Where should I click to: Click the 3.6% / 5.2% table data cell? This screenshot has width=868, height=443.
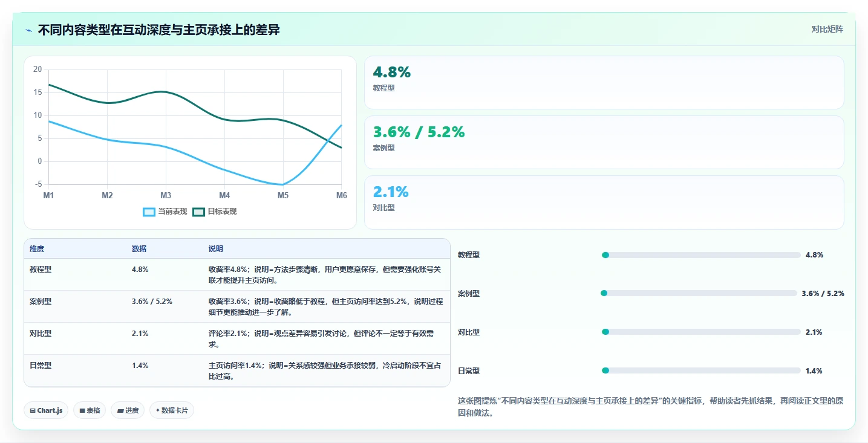point(165,306)
